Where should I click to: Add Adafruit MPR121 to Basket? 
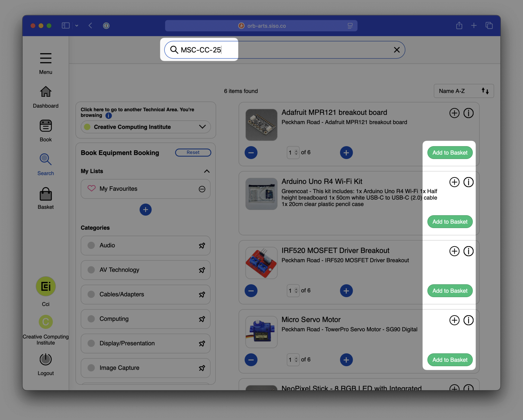pos(450,153)
